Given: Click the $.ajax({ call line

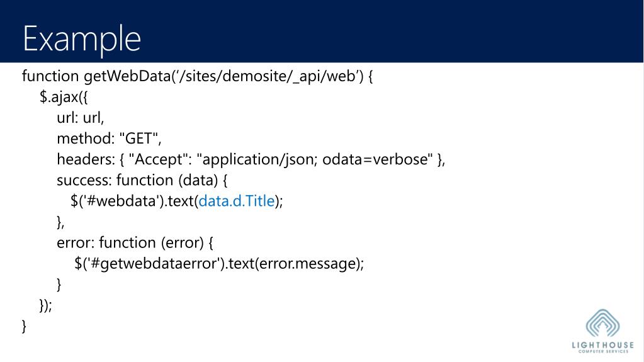Looking at the screenshot, I should point(64,98).
